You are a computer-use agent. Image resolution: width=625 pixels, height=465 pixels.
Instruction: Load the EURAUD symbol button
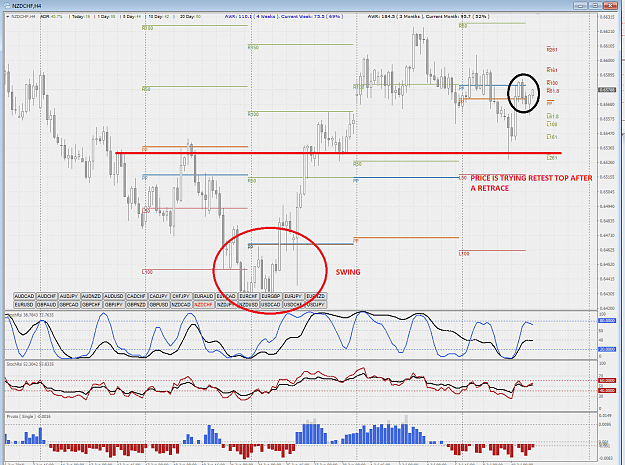point(203,296)
